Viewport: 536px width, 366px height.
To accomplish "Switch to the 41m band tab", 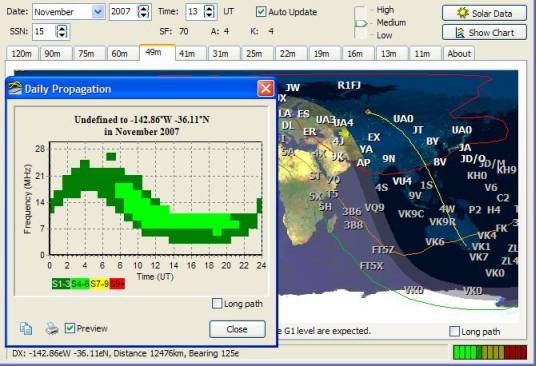I will click(x=187, y=54).
